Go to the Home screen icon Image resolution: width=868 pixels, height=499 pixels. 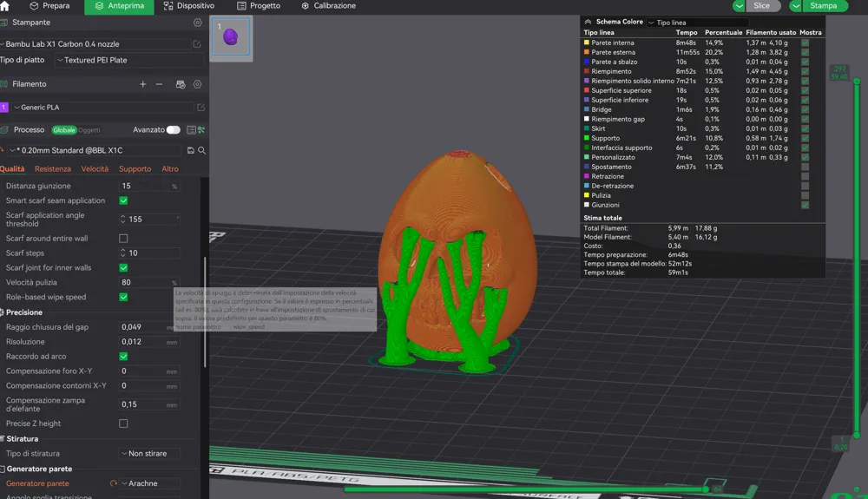pyautogui.click(x=4, y=6)
